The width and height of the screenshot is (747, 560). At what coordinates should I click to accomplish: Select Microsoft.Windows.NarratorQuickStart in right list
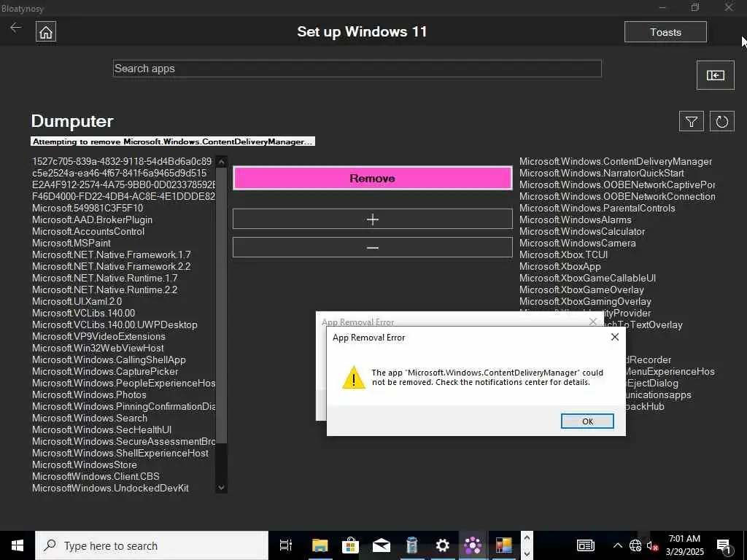602,173
